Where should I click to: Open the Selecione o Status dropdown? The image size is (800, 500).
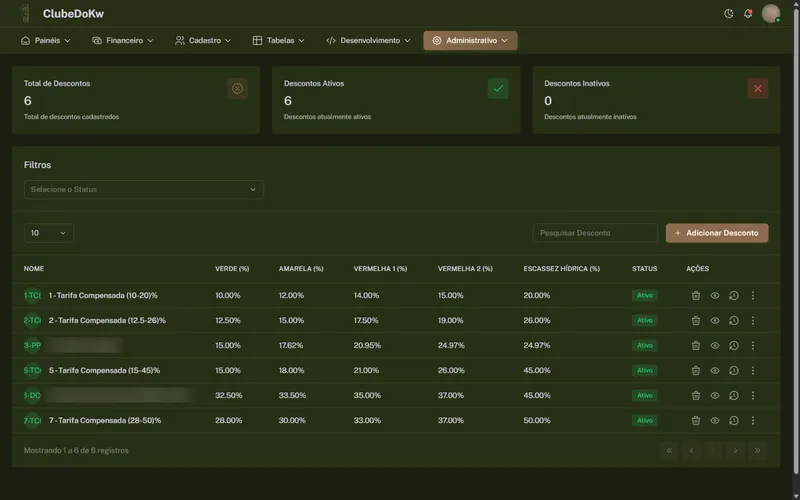pos(143,189)
